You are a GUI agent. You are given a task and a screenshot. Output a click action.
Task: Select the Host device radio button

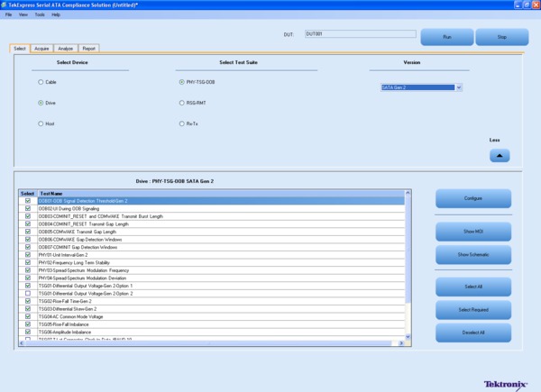pyautogui.click(x=41, y=123)
